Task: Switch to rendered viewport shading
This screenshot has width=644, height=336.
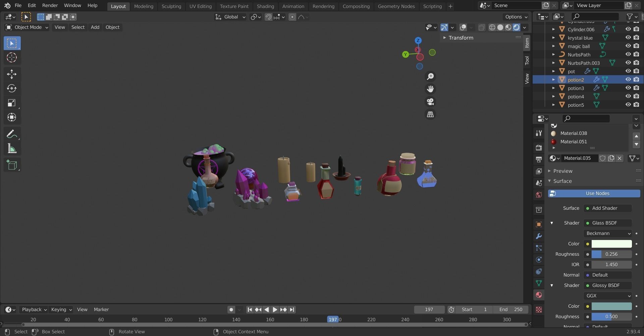Action: coord(517,28)
